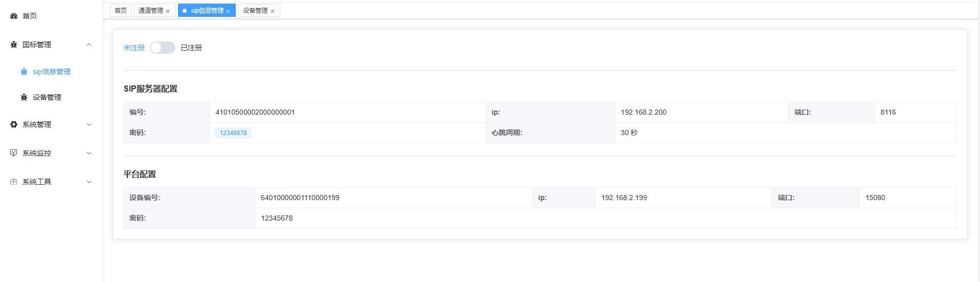Close the 通道管理 tab with its X
Screen dimensions: 980x282
pyautogui.click(x=168, y=11)
